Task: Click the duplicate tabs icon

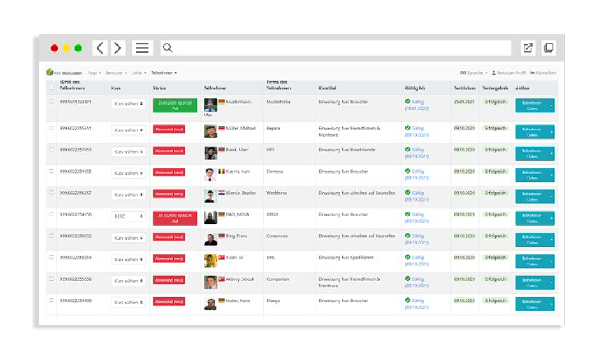Action: tap(549, 48)
